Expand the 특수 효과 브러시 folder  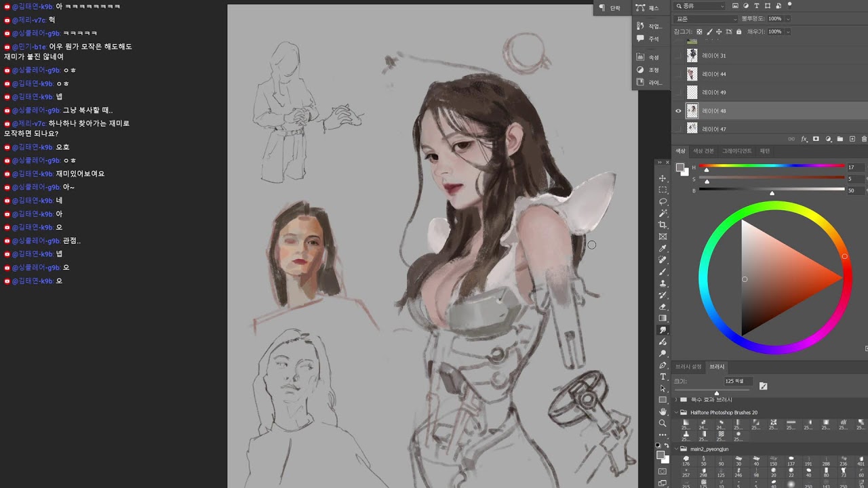[677, 400]
